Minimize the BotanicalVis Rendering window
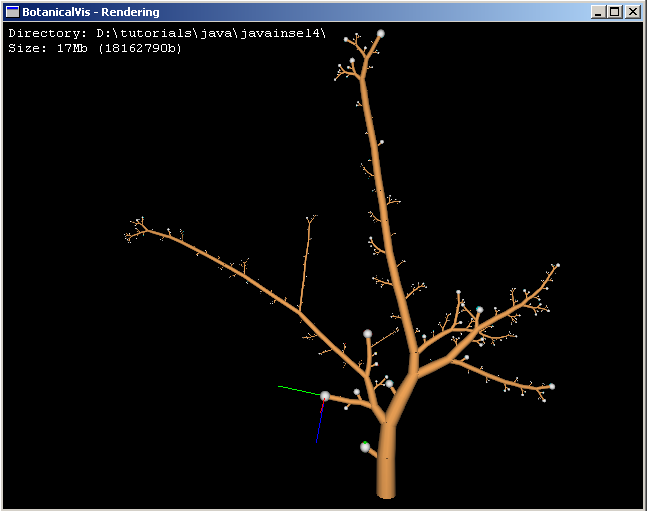The image size is (647, 511). click(x=598, y=12)
